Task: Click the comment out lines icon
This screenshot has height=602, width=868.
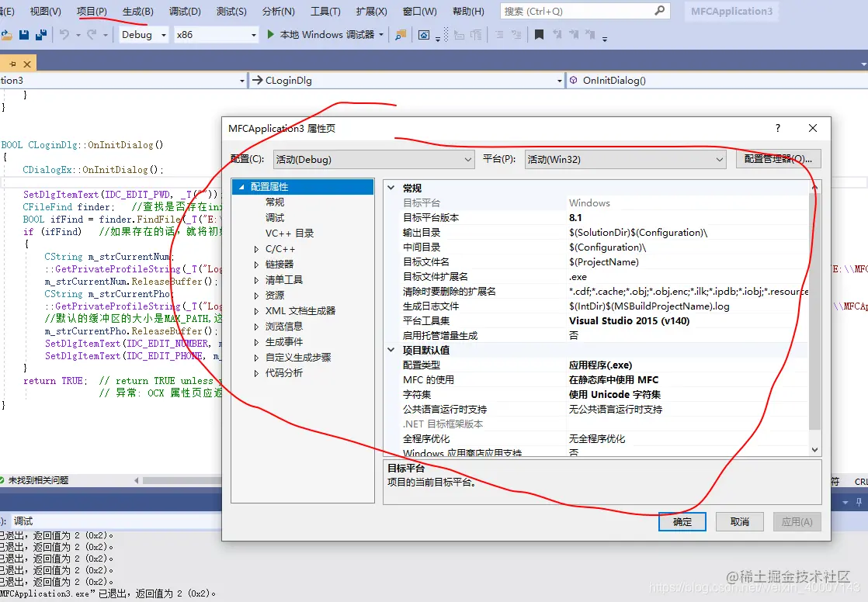Action: [499, 34]
